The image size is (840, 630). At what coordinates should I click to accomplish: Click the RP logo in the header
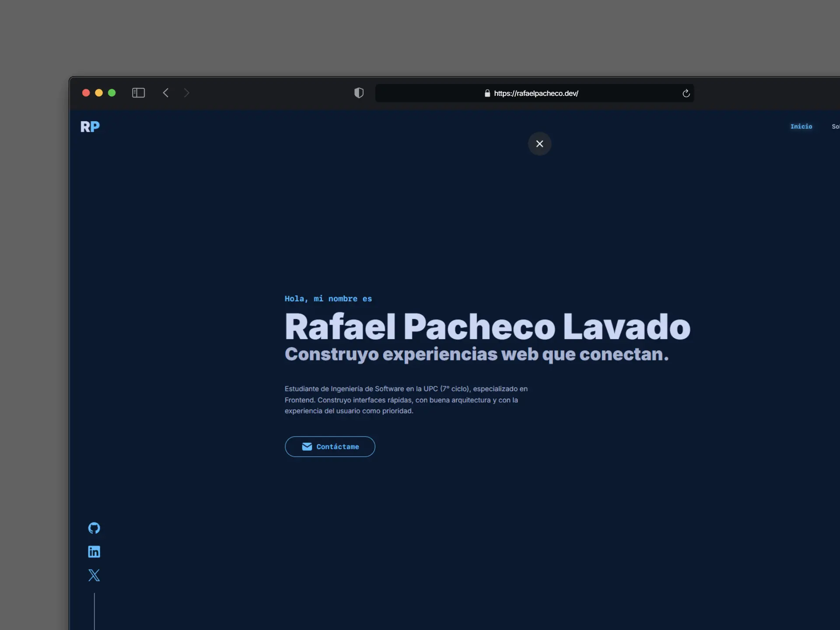click(x=90, y=126)
